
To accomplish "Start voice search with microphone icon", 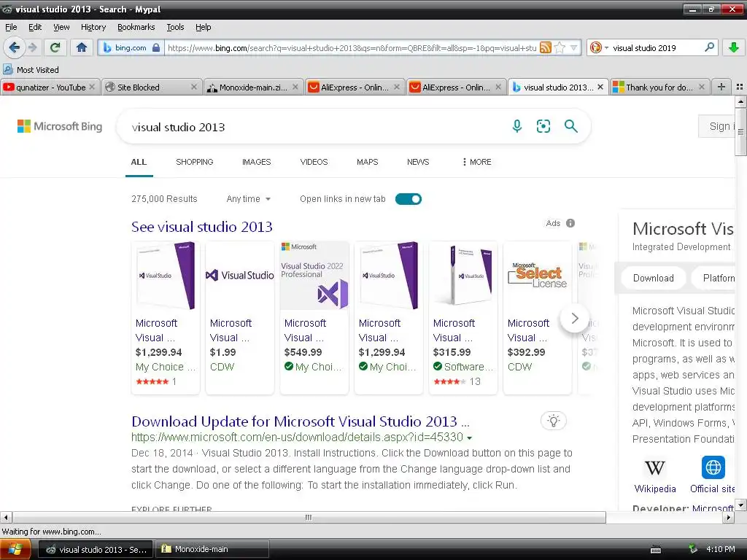I will click(x=517, y=125).
